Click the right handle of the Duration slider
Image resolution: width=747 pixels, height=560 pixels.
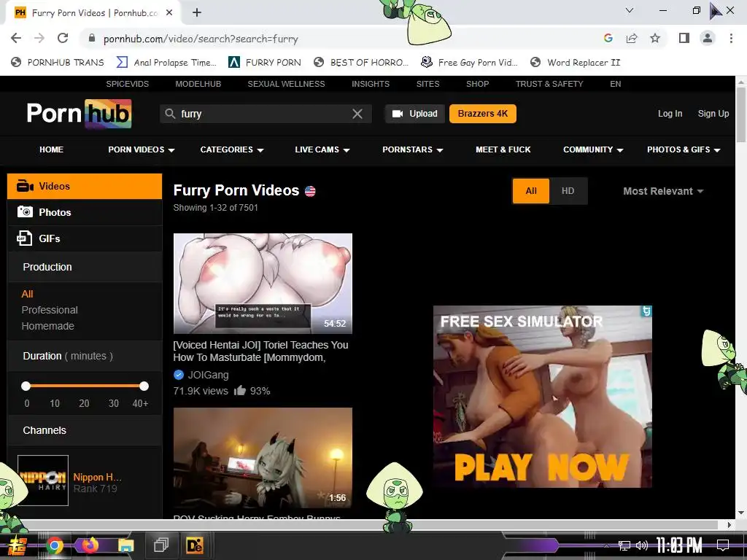144,386
